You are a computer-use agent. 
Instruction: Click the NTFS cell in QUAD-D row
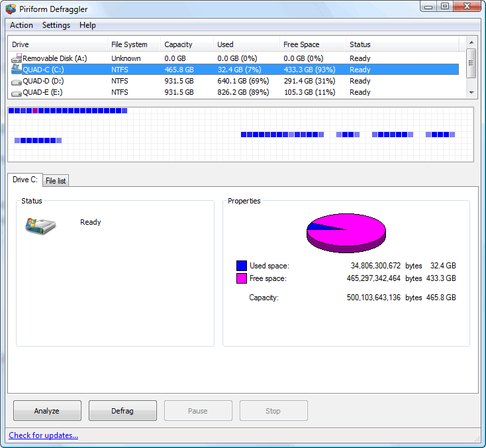click(120, 81)
